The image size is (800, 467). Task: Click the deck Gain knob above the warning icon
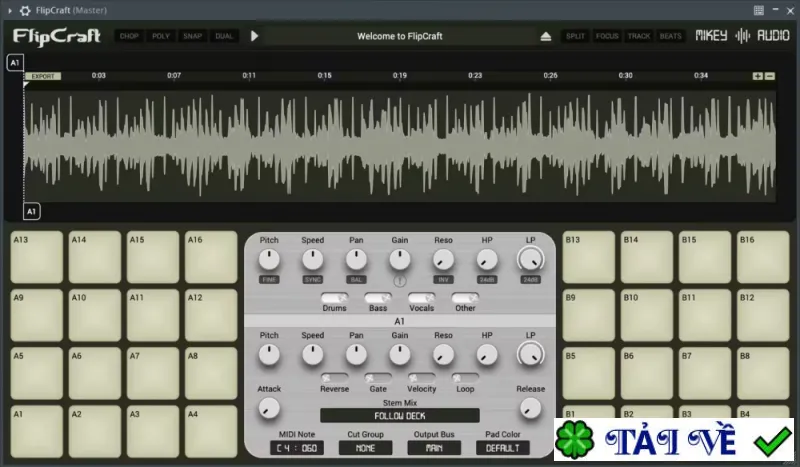[x=400, y=260]
